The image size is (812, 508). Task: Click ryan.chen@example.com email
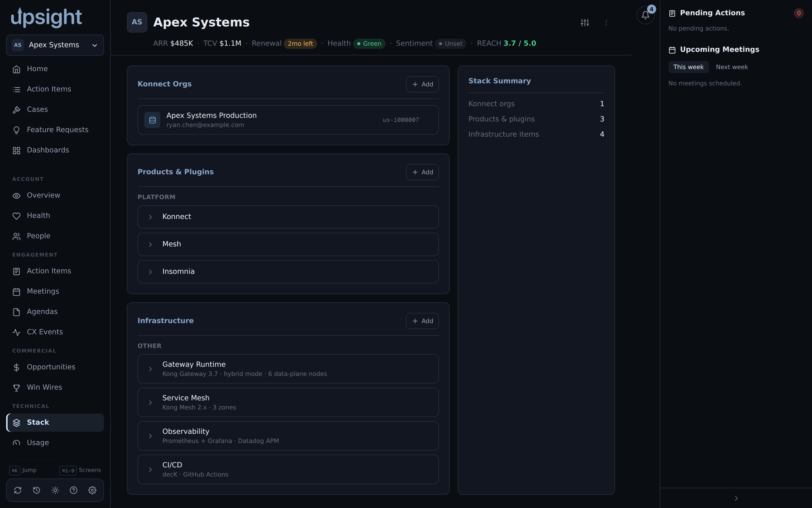[x=205, y=125]
